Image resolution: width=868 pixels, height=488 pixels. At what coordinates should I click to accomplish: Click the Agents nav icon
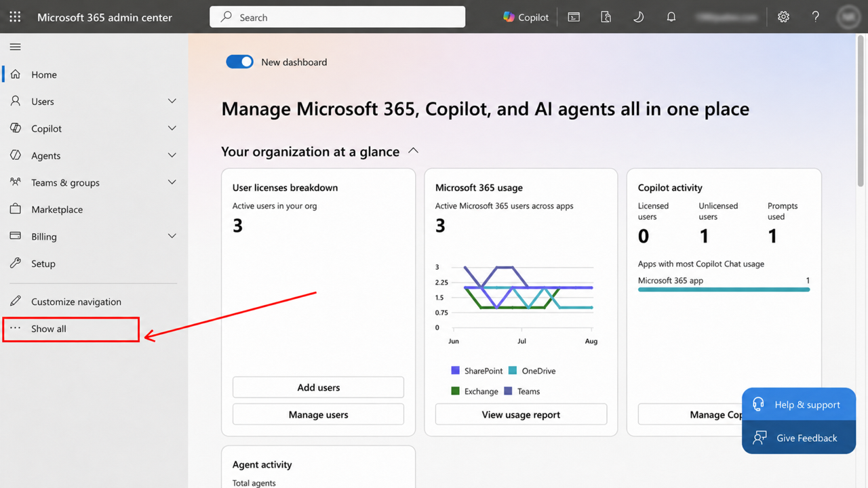coord(16,155)
